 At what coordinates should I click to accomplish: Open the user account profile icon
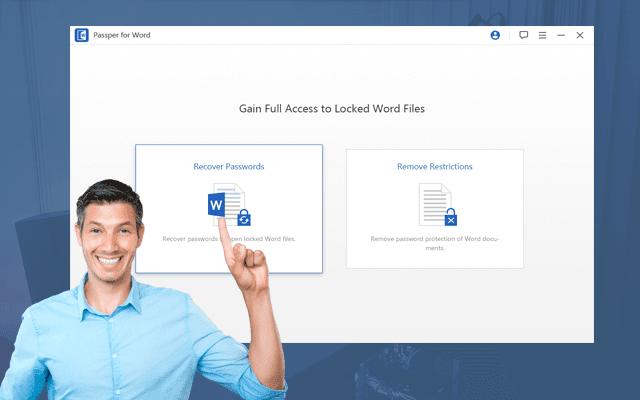pos(495,36)
